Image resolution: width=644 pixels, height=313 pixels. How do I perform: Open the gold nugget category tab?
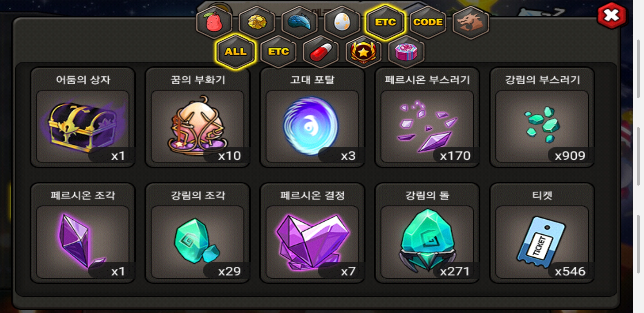(257, 22)
